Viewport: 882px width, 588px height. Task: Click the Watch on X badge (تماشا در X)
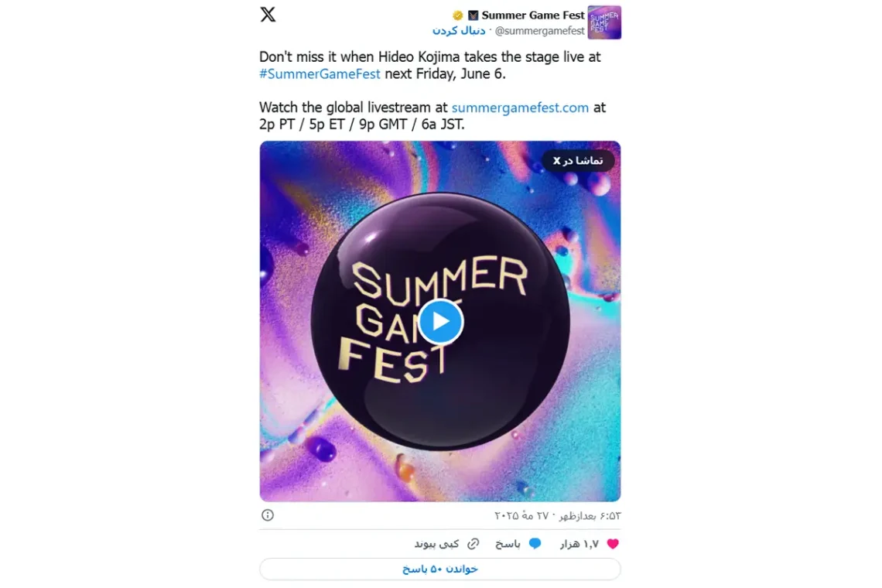(578, 161)
